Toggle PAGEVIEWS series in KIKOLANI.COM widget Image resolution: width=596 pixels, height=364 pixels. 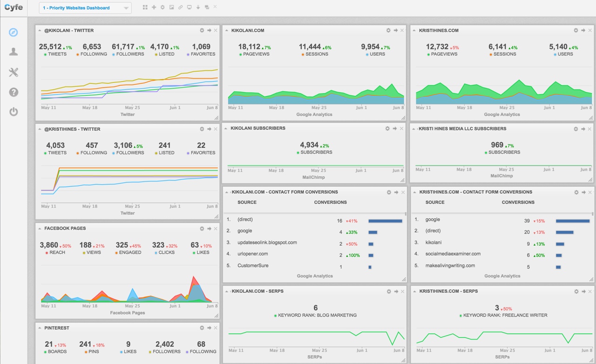[254, 54]
